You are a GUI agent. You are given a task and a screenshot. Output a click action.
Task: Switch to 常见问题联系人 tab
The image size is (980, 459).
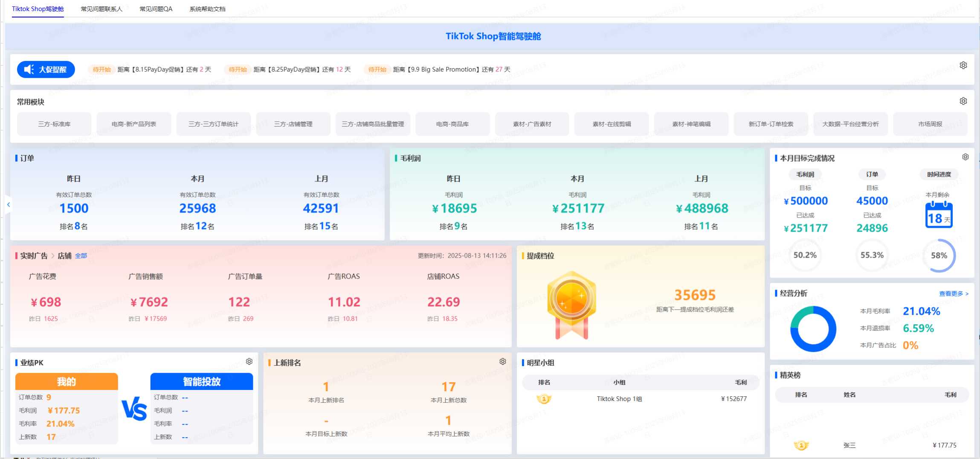click(101, 9)
